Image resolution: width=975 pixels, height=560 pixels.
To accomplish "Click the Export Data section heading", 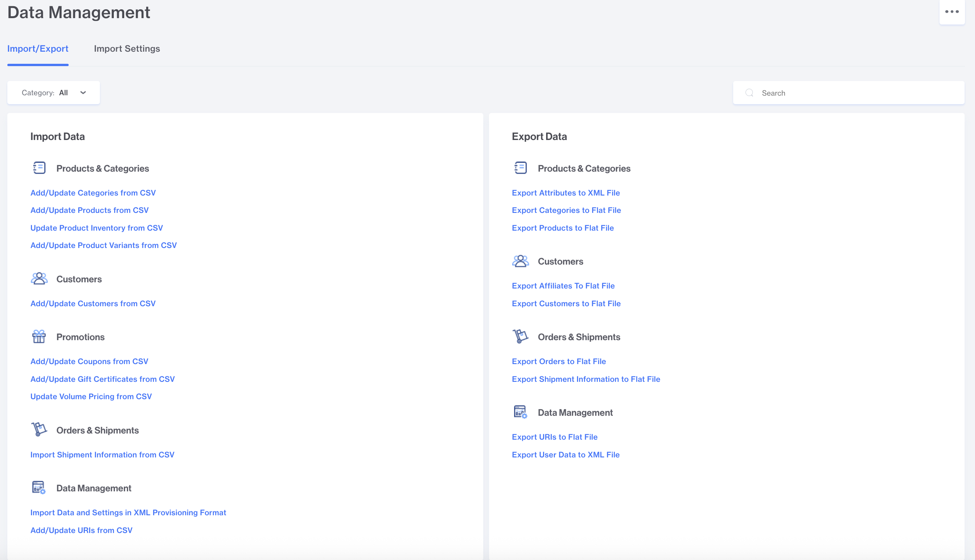I will click(539, 137).
